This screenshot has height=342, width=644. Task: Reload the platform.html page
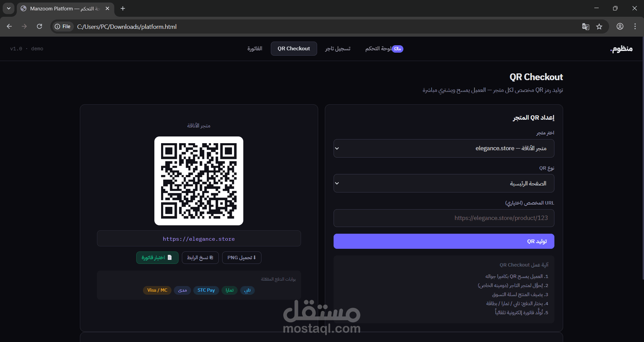click(x=39, y=26)
